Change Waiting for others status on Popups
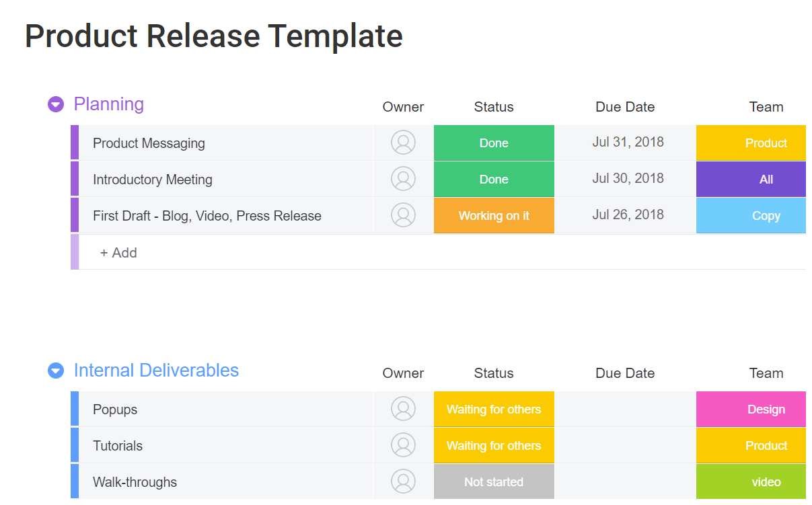Image resolution: width=812 pixels, height=505 pixels. click(x=494, y=410)
